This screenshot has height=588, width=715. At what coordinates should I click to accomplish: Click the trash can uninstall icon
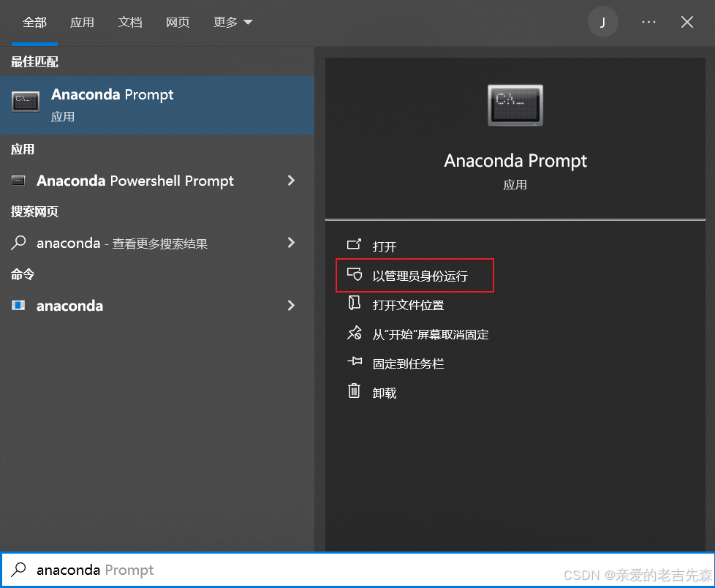(355, 391)
